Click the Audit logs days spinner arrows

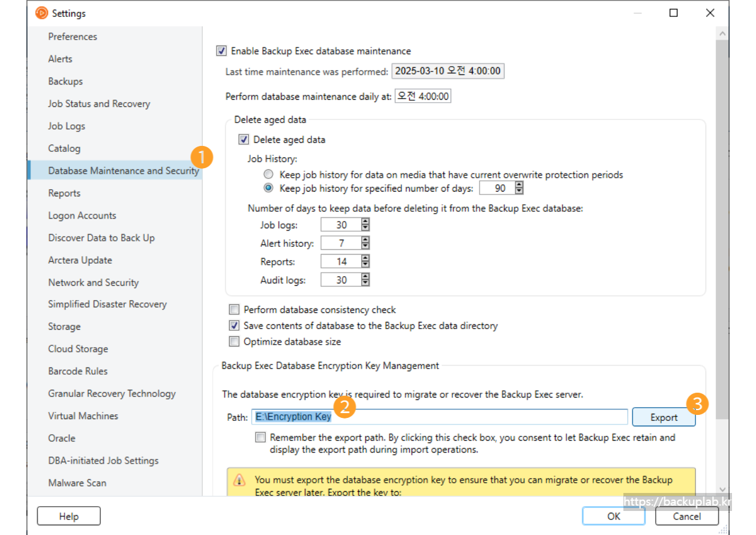[365, 280]
